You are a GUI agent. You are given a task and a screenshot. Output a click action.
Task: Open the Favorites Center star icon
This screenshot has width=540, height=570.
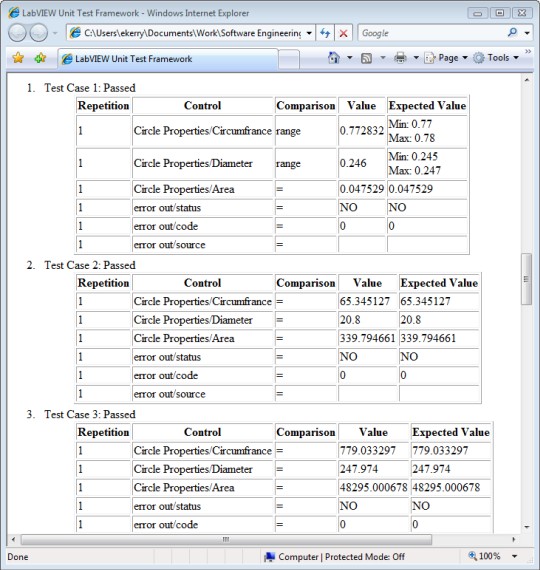click(x=18, y=58)
